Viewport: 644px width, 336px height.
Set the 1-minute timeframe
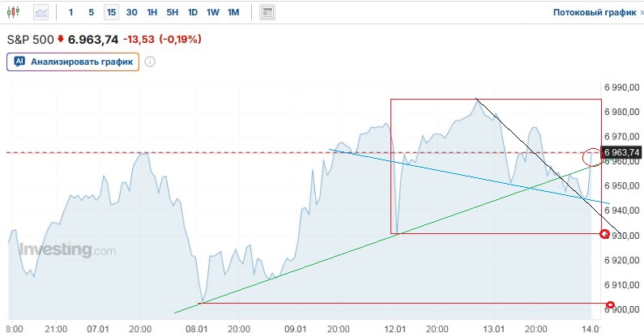point(71,13)
